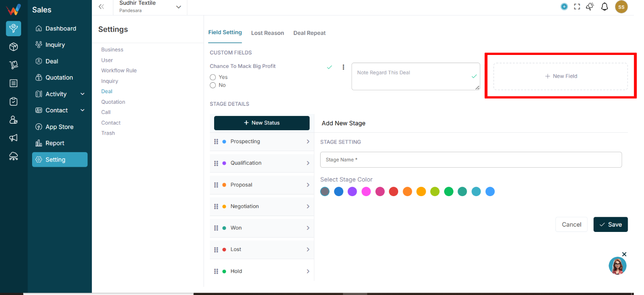644x295 pixels.
Task: Open the chat assistant avatar
Action: 617,266
